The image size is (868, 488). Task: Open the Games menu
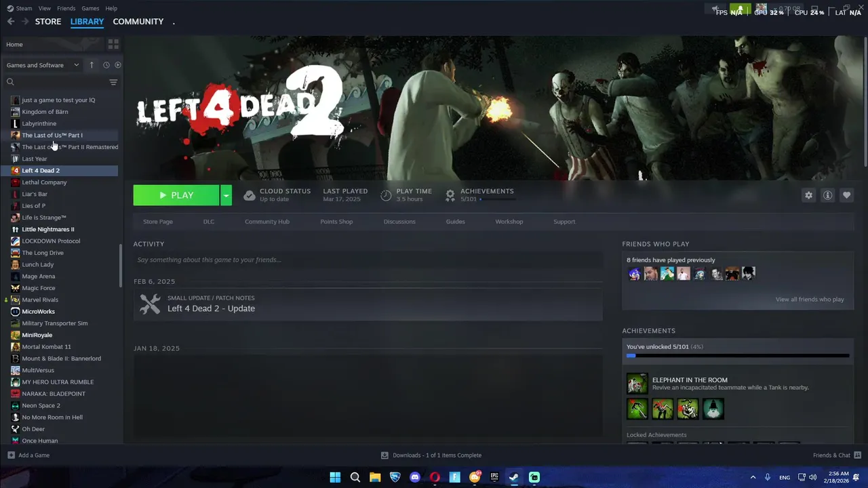click(90, 8)
